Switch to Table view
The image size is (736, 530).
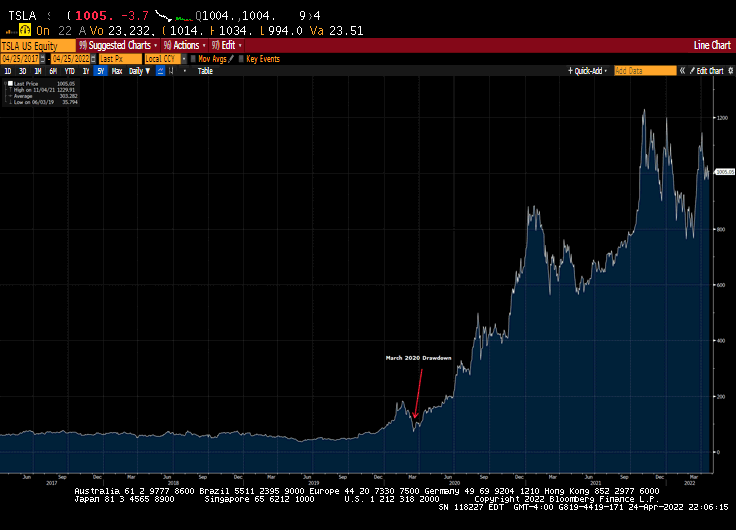click(x=205, y=71)
